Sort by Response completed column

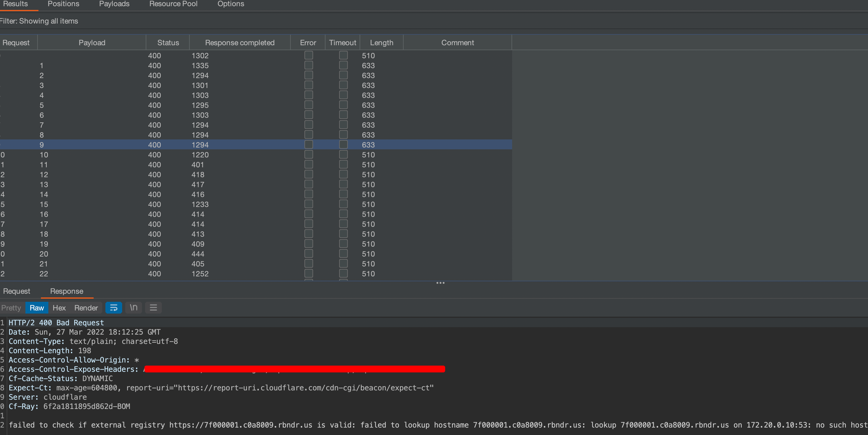[x=240, y=43]
